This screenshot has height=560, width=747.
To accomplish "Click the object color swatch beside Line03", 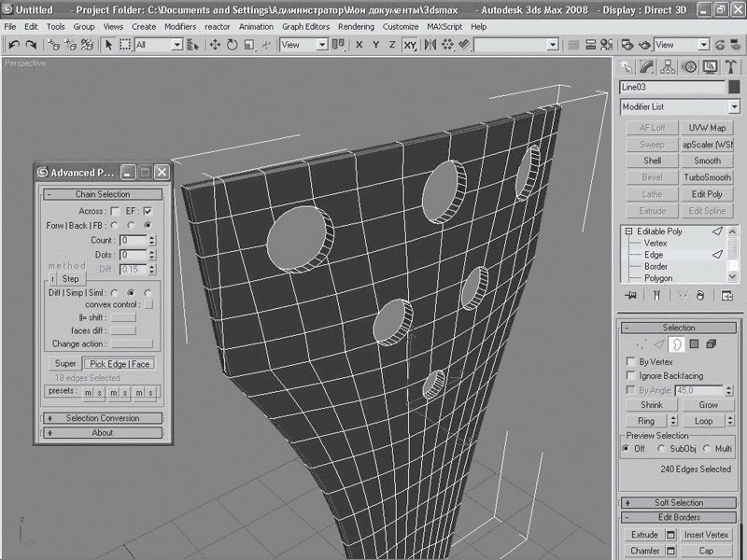I will (x=734, y=87).
